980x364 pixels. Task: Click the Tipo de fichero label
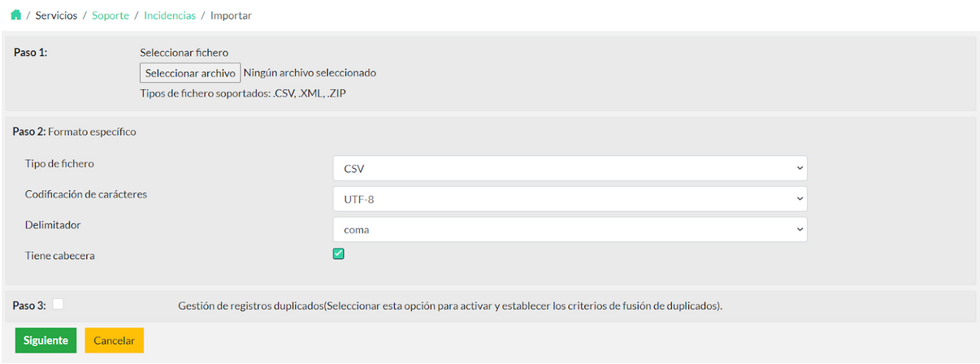click(59, 164)
